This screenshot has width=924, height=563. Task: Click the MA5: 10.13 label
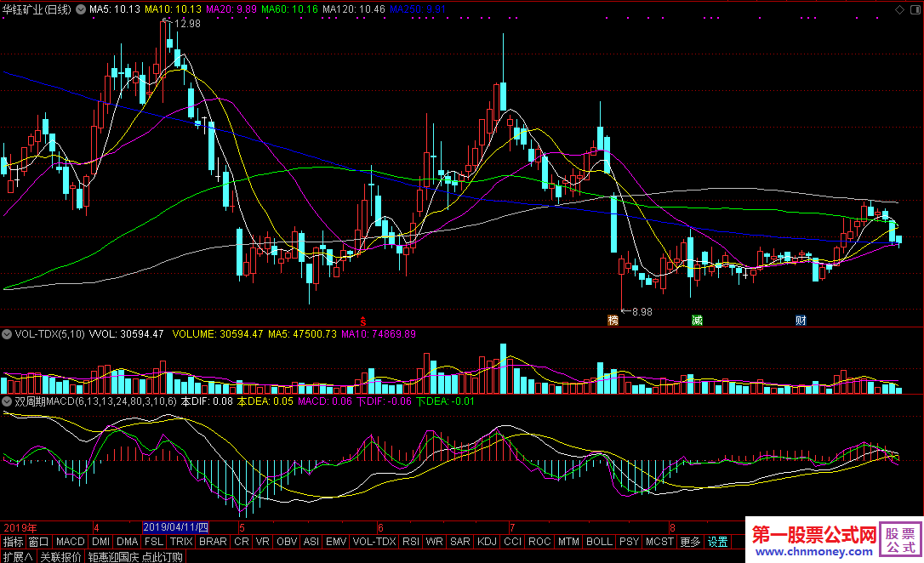pos(115,9)
